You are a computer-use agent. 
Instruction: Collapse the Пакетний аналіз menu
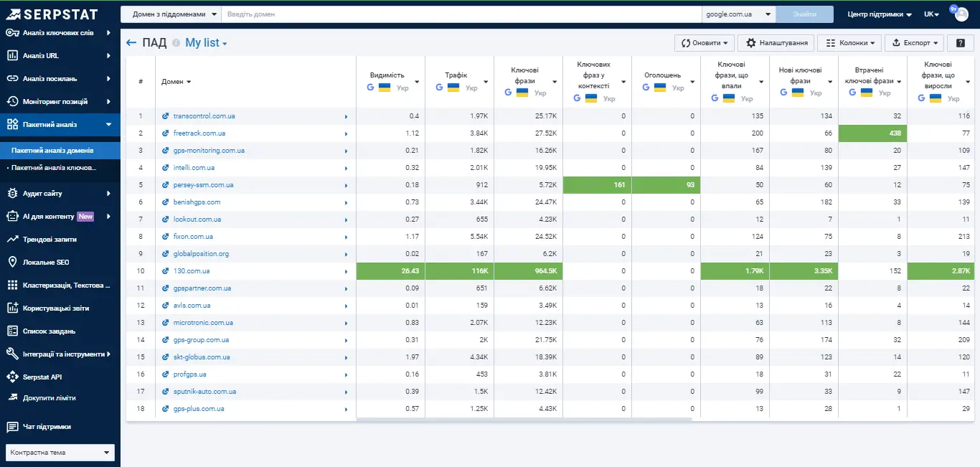click(60, 125)
